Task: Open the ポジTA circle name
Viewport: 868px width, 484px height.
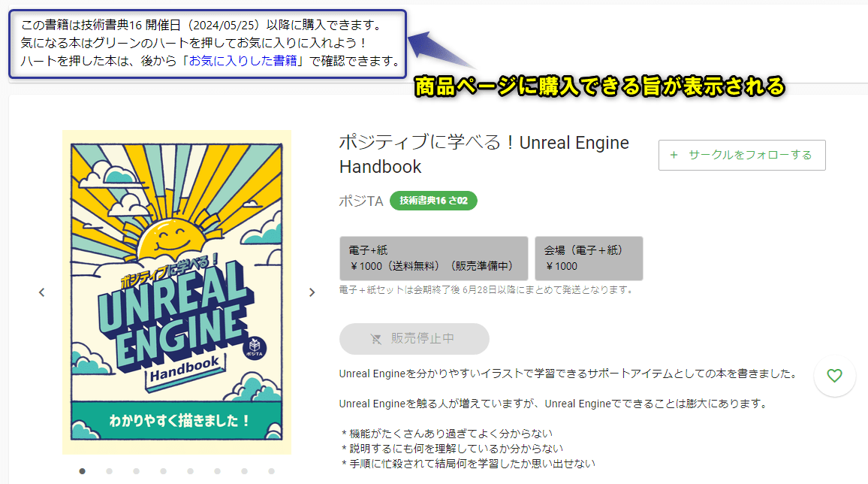Action: click(x=361, y=201)
